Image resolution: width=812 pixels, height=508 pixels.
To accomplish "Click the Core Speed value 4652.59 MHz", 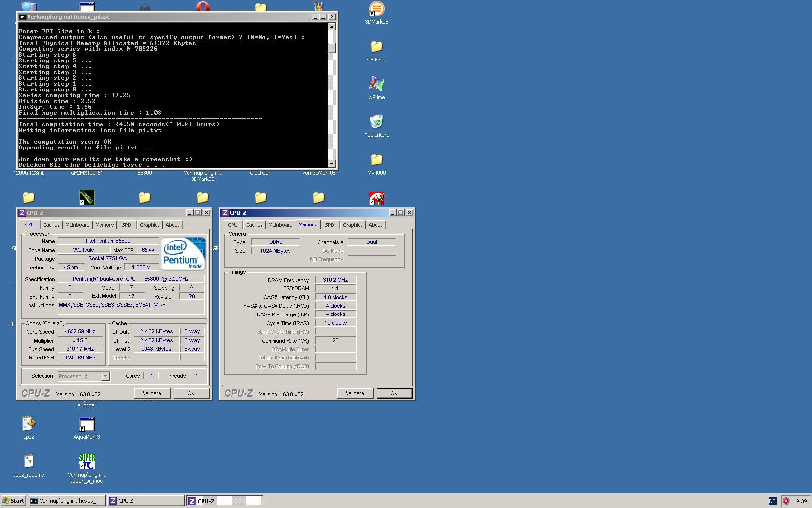I will (x=80, y=332).
